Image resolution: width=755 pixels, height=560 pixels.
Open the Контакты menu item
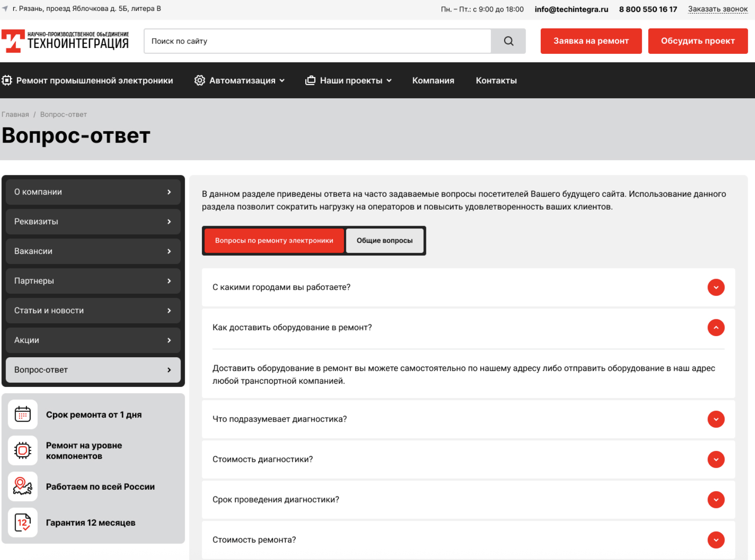click(496, 80)
